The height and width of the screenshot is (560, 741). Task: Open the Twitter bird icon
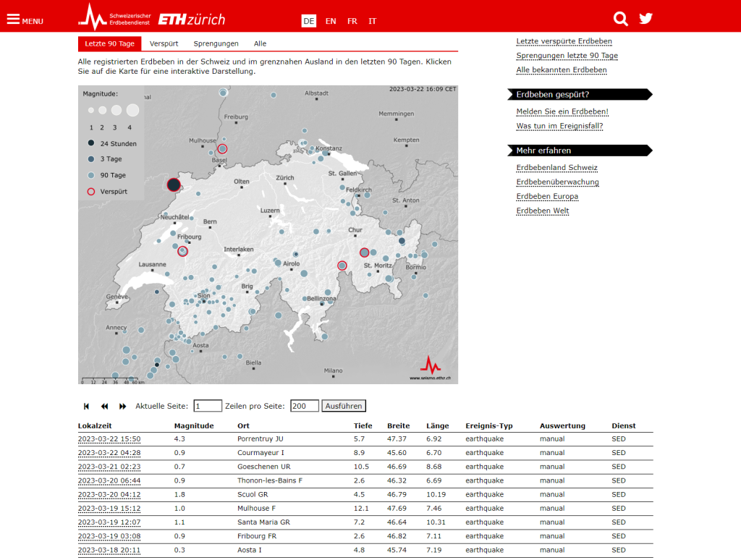[x=645, y=19]
